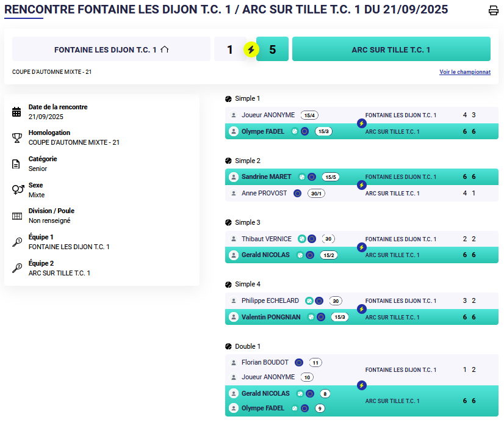
Task: Click the tennis ball icon beside Thibaut VERNICE
Action: point(301,239)
